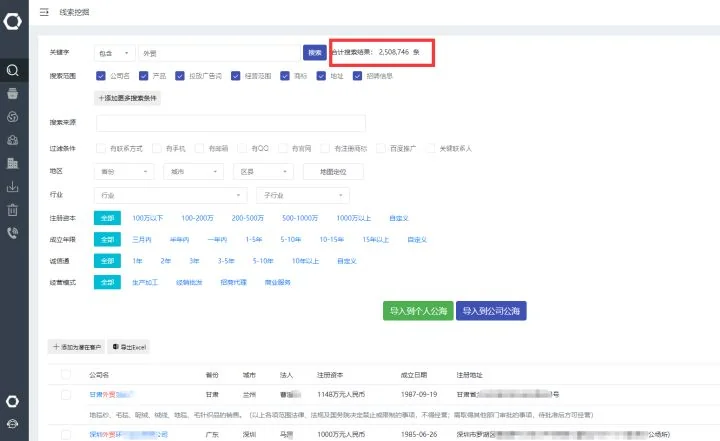Open the 省份 province dropdown
This screenshot has height=441, width=720.
pyautogui.click(x=124, y=172)
